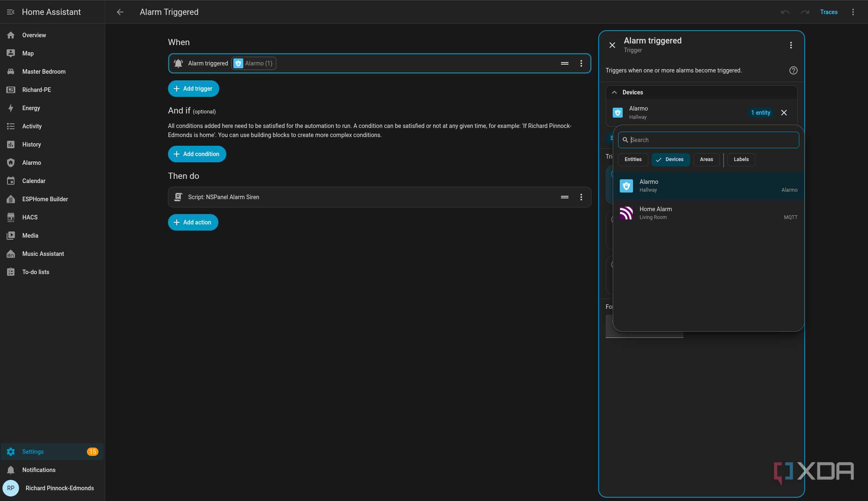
Task: Focus the device Search field
Action: 708,140
